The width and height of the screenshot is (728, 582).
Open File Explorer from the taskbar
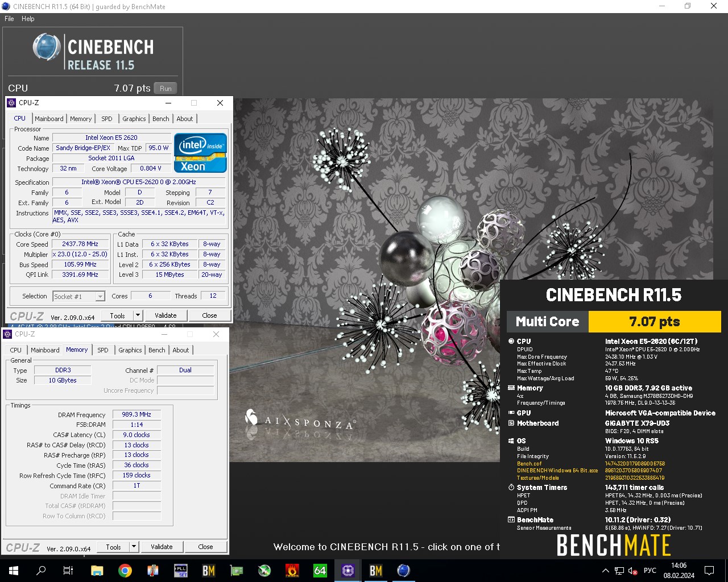click(x=97, y=570)
